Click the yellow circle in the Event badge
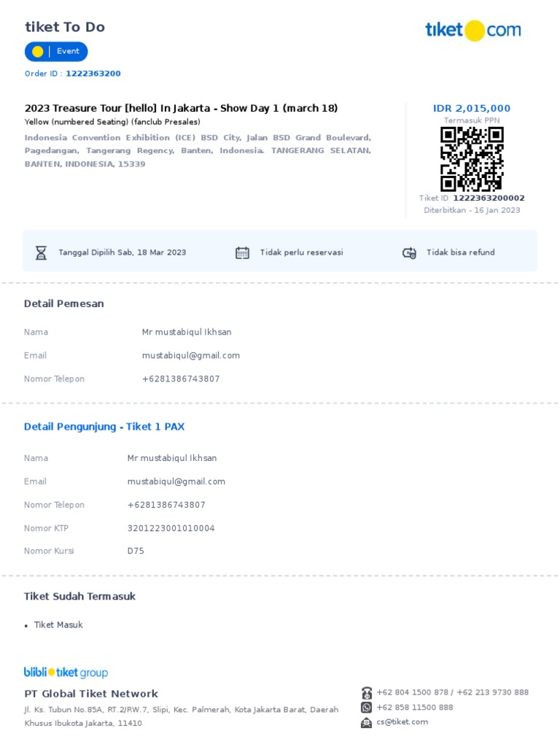 (37, 52)
